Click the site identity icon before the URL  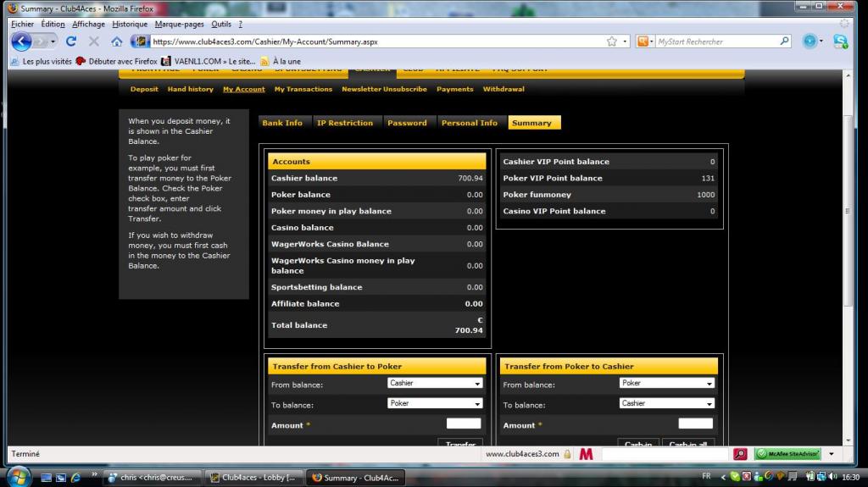click(141, 42)
